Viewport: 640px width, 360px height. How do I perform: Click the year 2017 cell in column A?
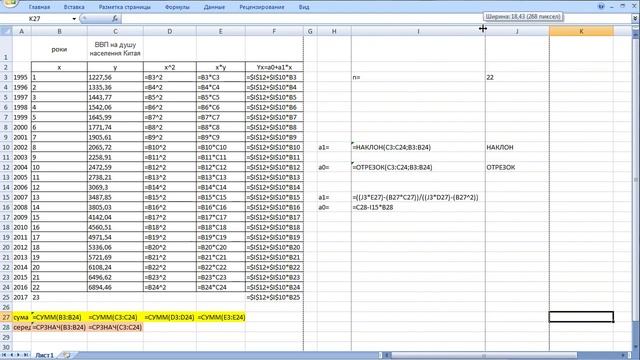coord(22,297)
